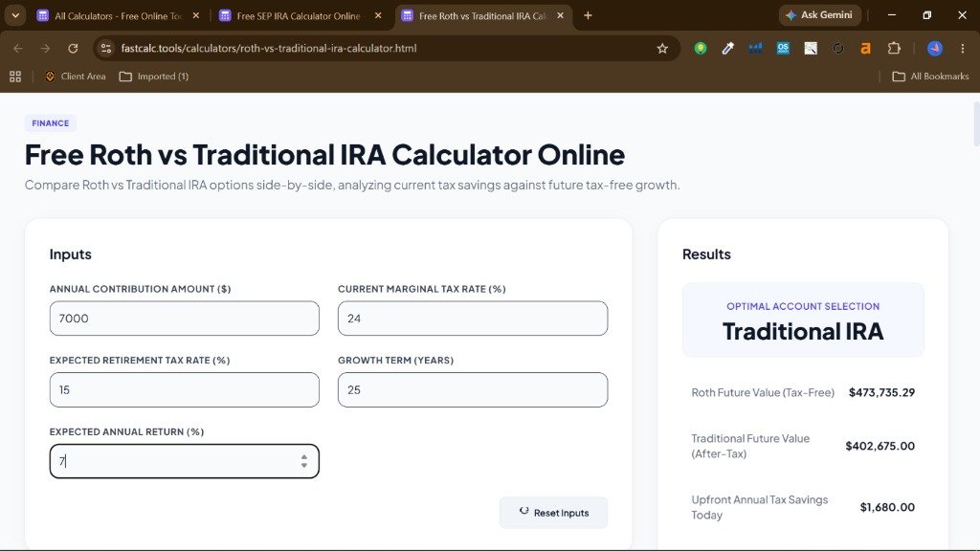Open the Chrome three-dot menu
The height and width of the screenshot is (551, 980).
pyautogui.click(x=963, y=48)
